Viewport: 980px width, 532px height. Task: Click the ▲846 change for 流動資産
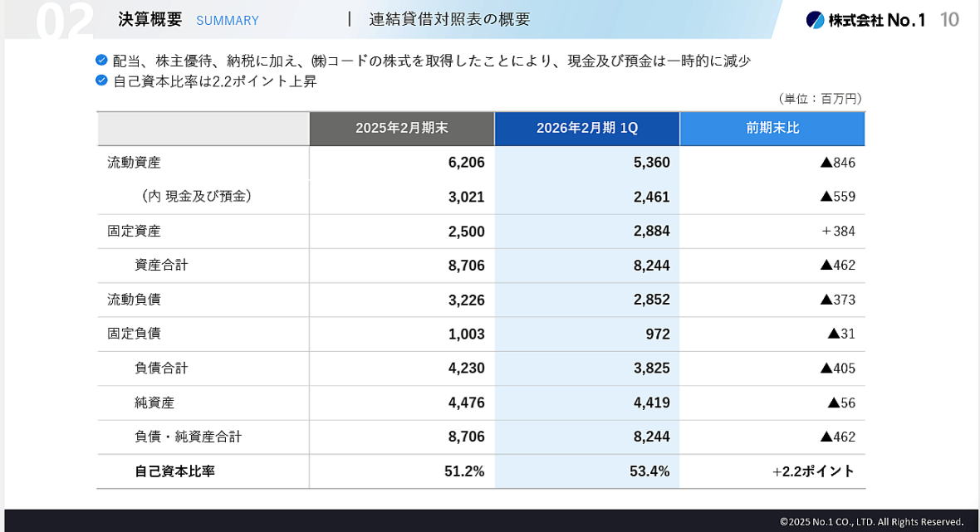click(837, 163)
